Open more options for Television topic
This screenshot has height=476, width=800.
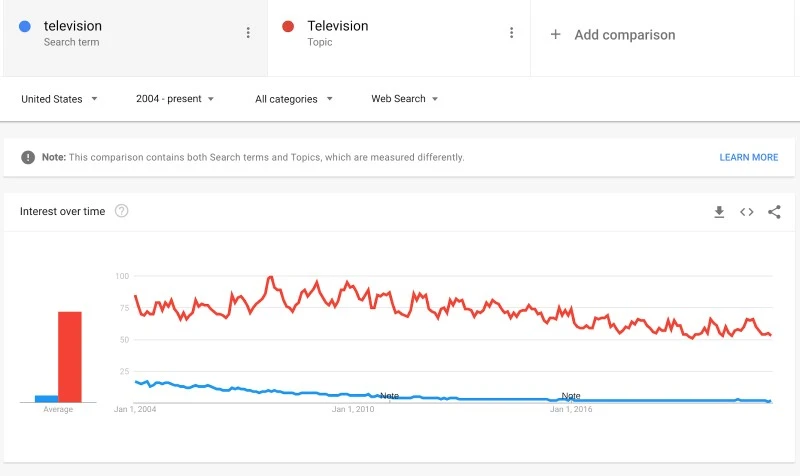coord(511,33)
